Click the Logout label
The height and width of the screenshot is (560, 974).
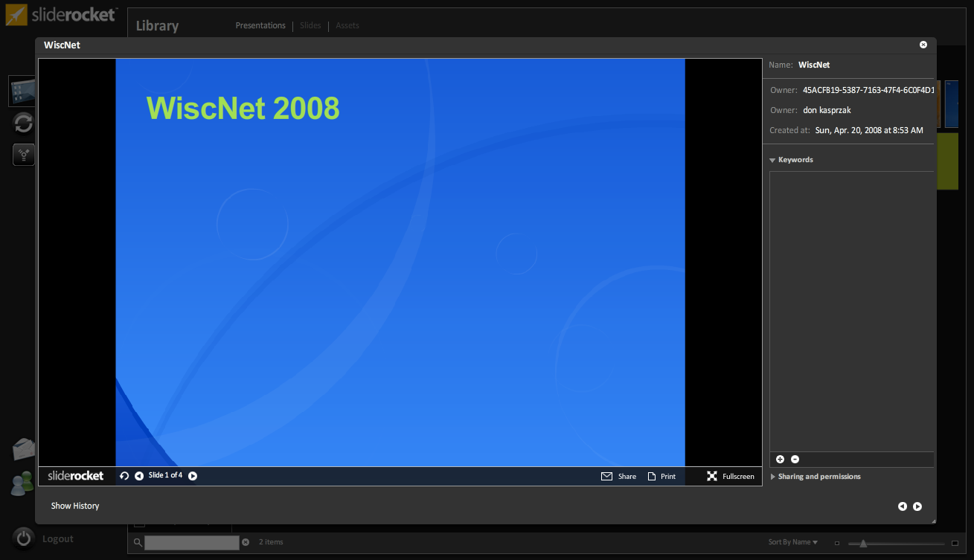pyautogui.click(x=58, y=538)
